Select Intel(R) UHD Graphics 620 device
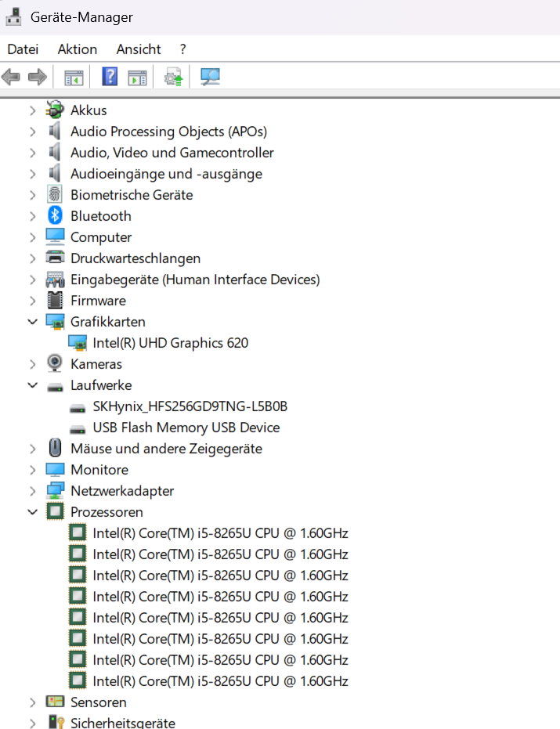Viewport: 560px width, 729px height. tap(170, 343)
